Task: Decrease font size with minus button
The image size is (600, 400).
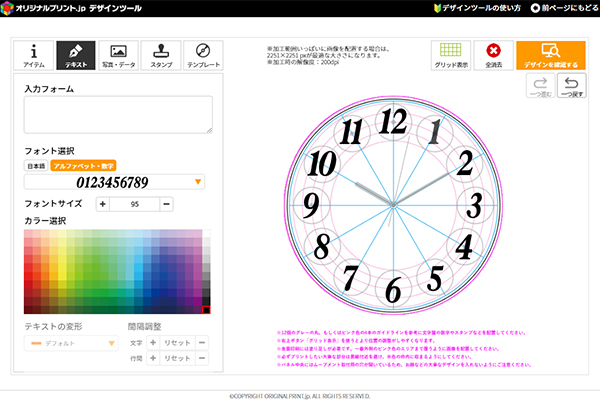Action: pos(166,204)
